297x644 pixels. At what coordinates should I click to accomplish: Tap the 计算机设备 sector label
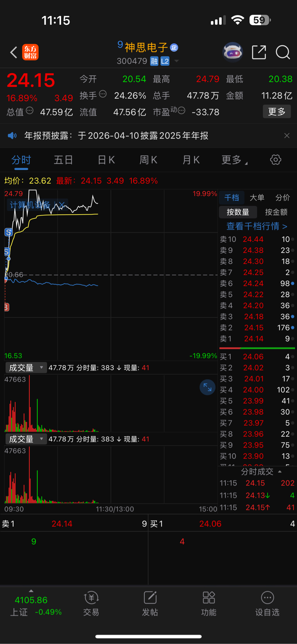point(29,205)
